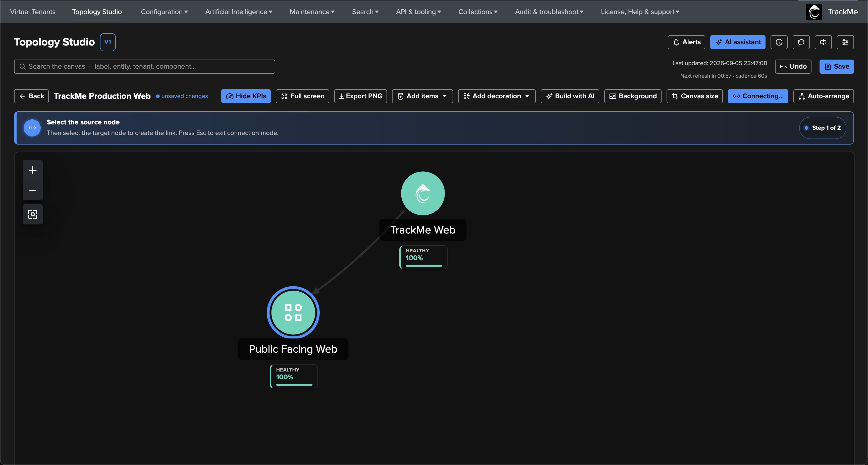The width and height of the screenshot is (868, 465).
Task: Click Auto-arrange
Action: point(823,96)
